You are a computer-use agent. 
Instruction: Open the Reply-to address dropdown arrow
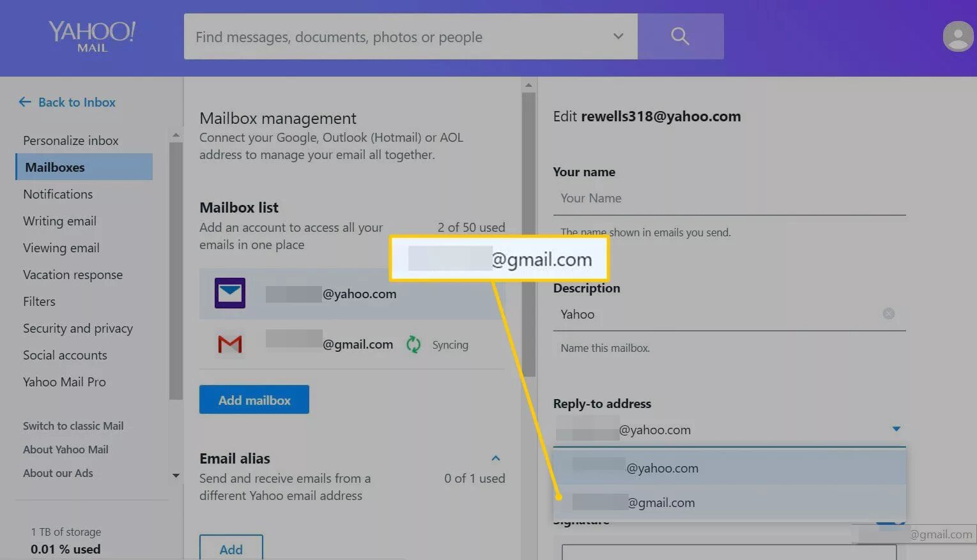coord(896,429)
